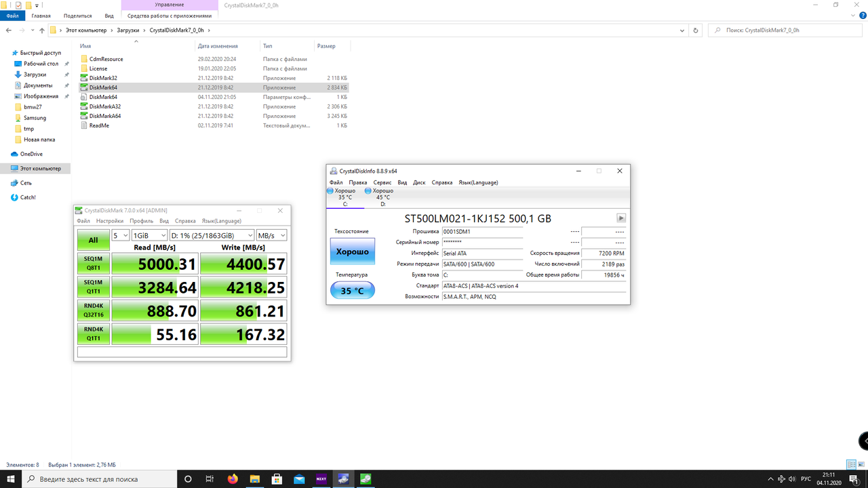
Task: Select the License folder
Action: tap(98, 68)
